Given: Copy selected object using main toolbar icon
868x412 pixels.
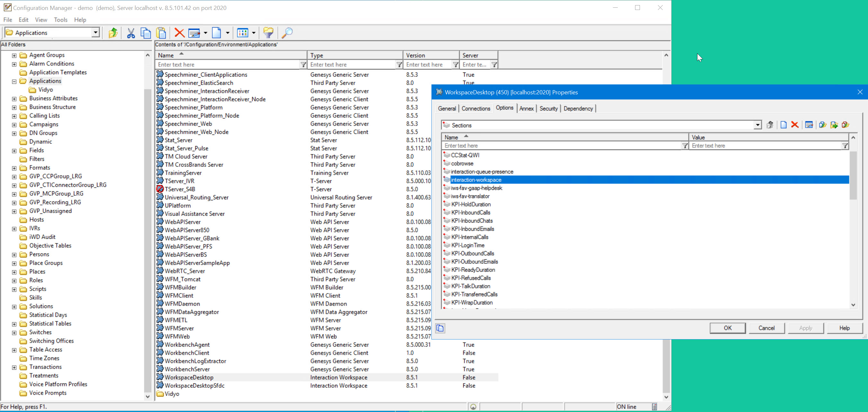Looking at the screenshot, I should coord(146,33).
